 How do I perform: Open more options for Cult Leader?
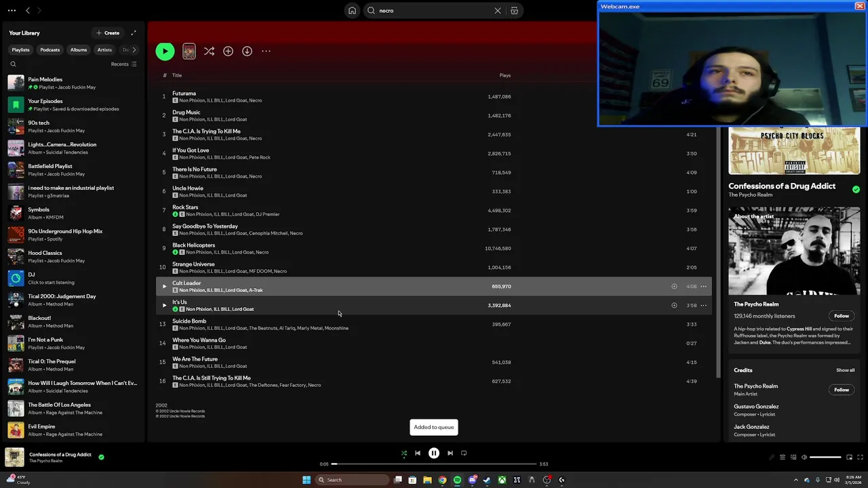click(703, 287)
